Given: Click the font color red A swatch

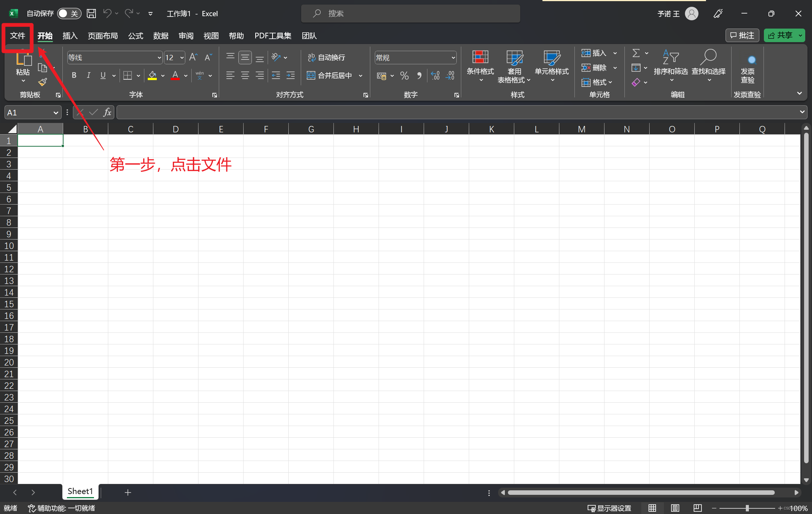Looking at the screenshot, I should 175,76.
